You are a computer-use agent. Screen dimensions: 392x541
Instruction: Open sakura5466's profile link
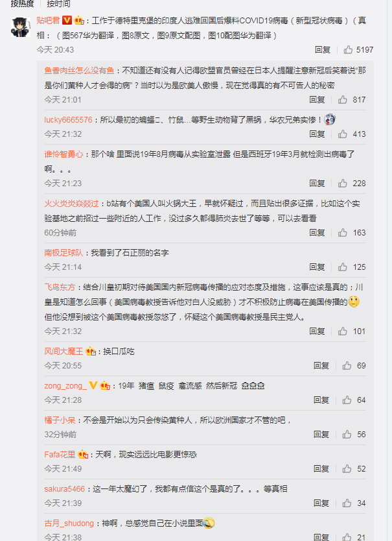point(65,489)
